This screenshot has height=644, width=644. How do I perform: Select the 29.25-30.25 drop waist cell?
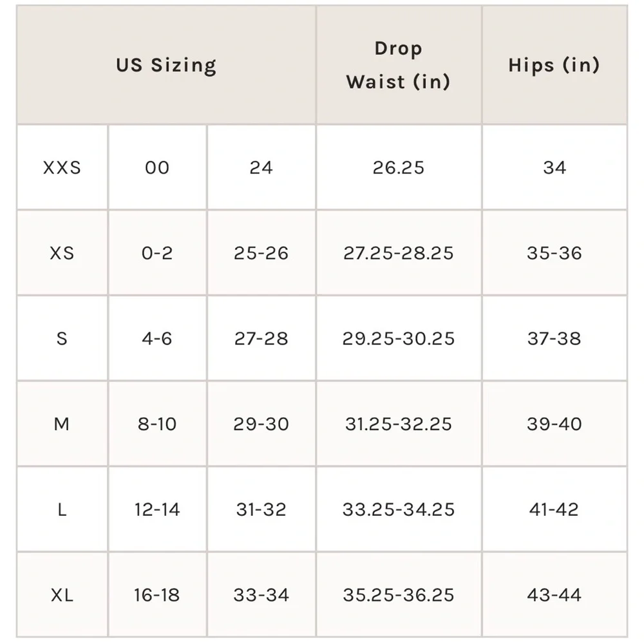(398, 339)
